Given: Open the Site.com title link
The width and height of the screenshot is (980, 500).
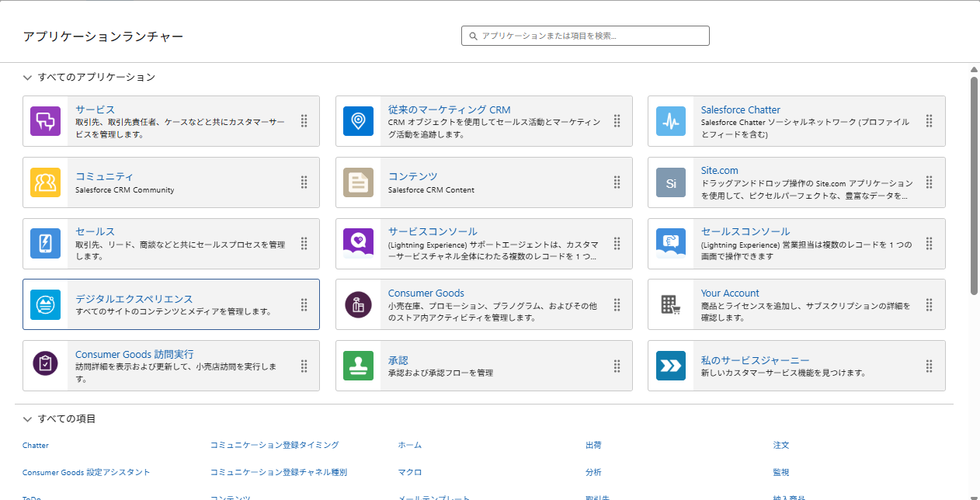Looking at the screenshot, I should click(x=720, y=170).
